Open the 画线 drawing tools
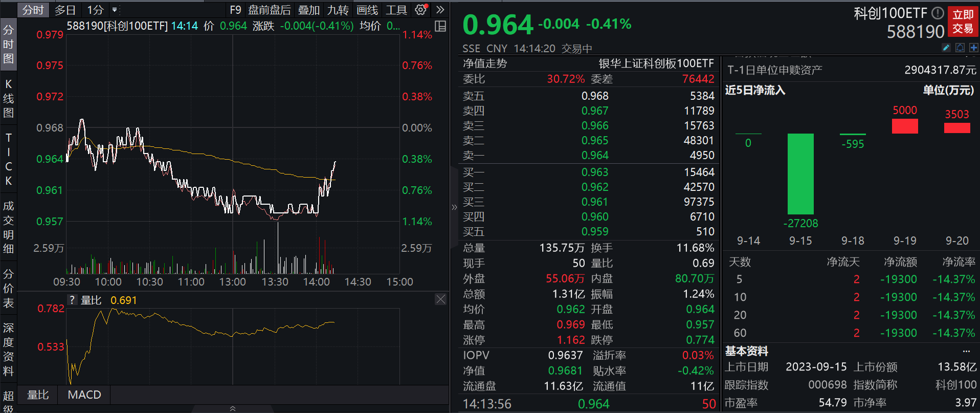This screenshot has width=980, height=413. click(x=367, y=10)
